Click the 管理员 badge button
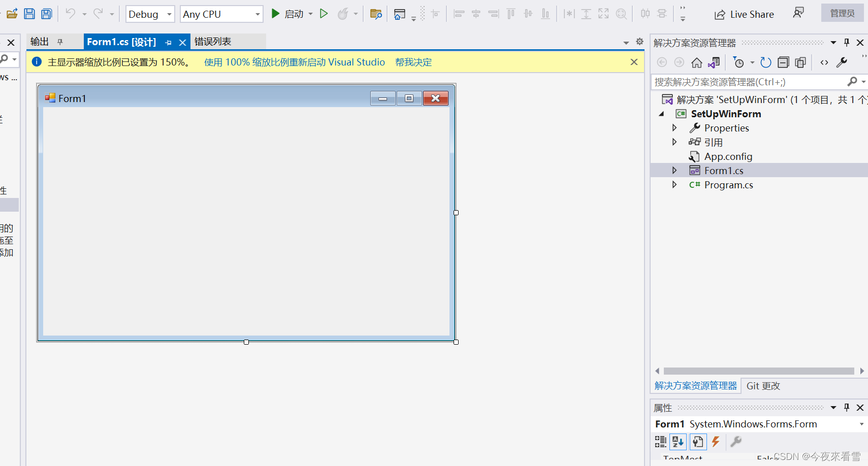The width and height of the screenshot is (868, 466). pos(842,13)
